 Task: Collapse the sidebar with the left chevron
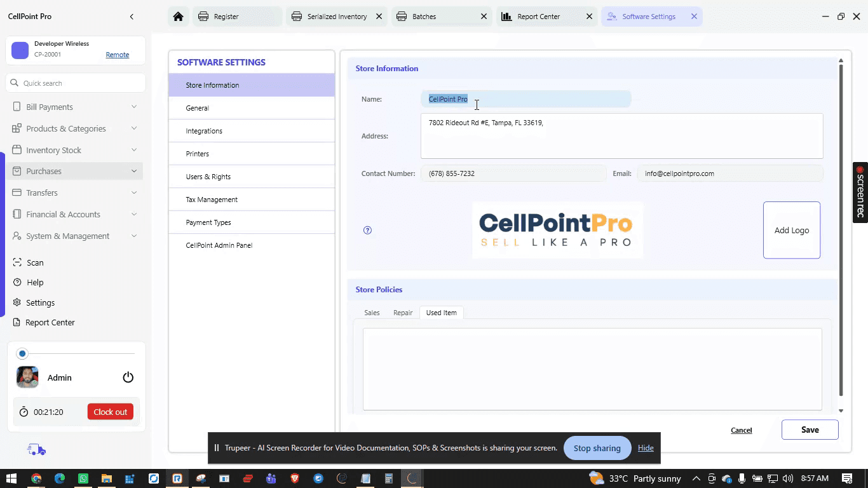point(132,17)
